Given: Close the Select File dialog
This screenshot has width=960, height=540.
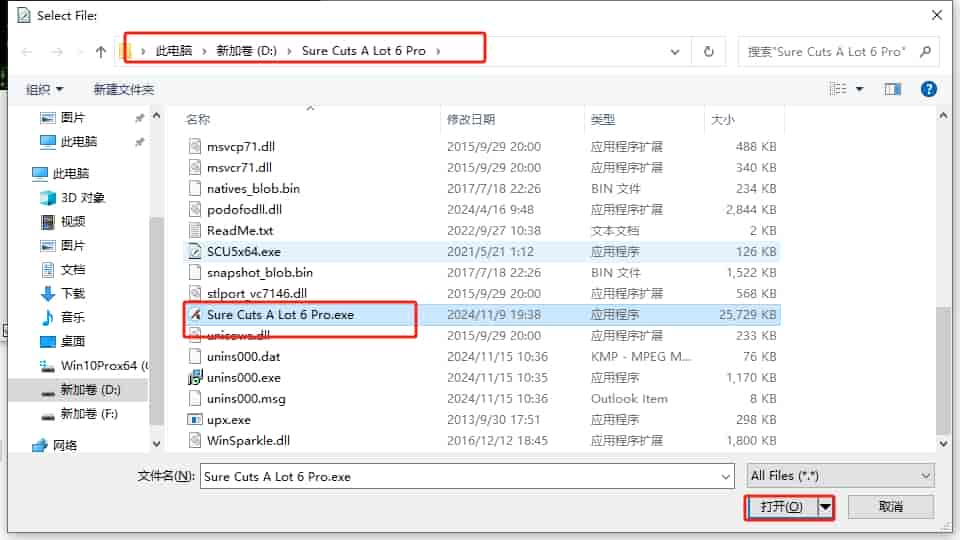Looking at the screenshot, I should 937,15.
